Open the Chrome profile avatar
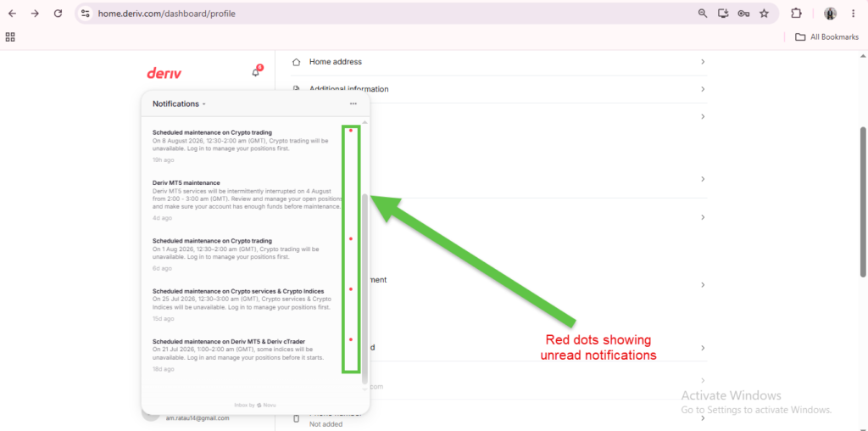 [x=830, y=14]
